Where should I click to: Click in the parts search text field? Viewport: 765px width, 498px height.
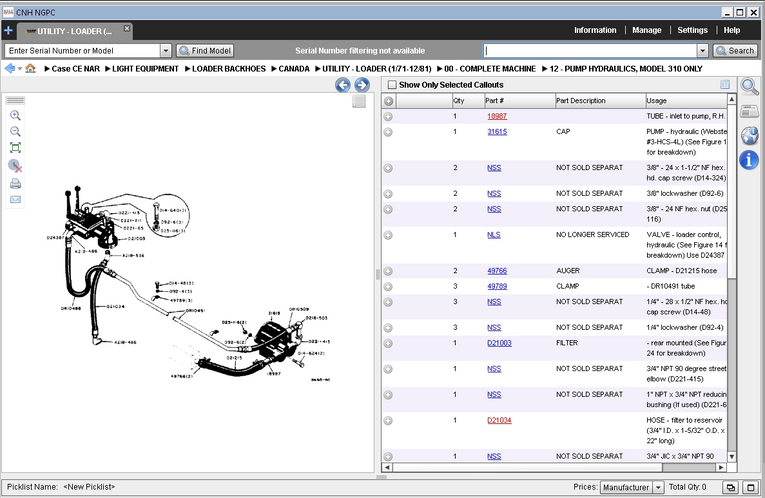point(590,50)
